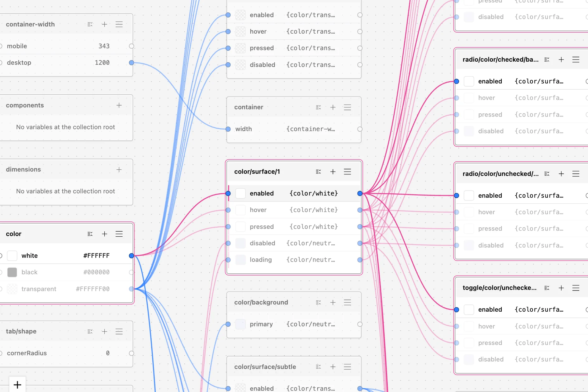
Task: Select color/surface/1 enabled output port
Action: coord(360,193)
